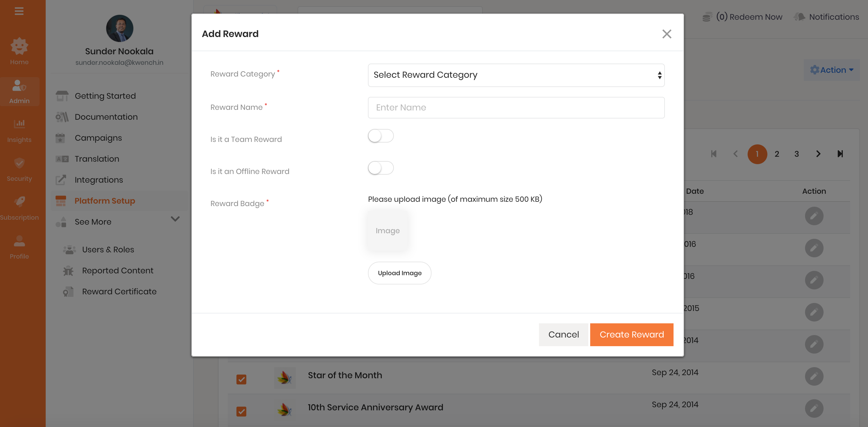Open the Home smiley icon

[19, 47]
